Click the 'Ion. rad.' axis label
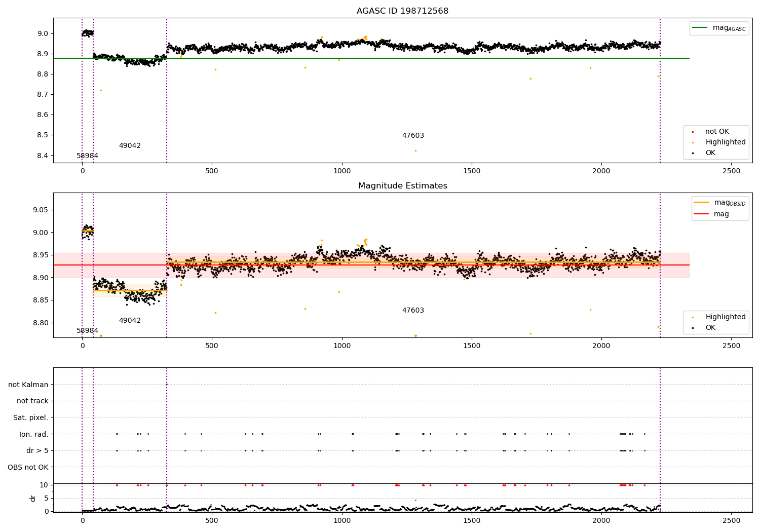This screenshot has width=760, height=532. (x=34, y=435)
